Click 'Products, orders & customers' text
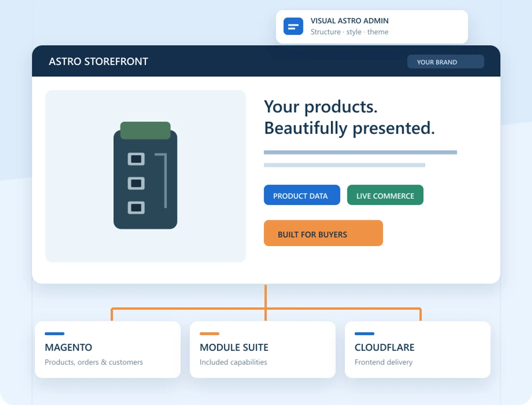The height and width of the screenshot is (405, 532). tap(94, 362)
